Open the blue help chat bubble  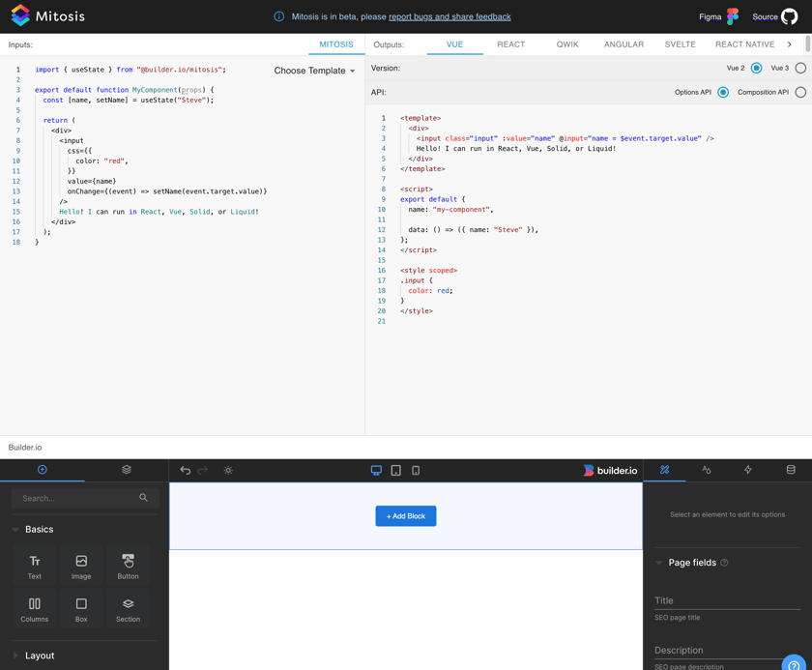tap(795, 664)
